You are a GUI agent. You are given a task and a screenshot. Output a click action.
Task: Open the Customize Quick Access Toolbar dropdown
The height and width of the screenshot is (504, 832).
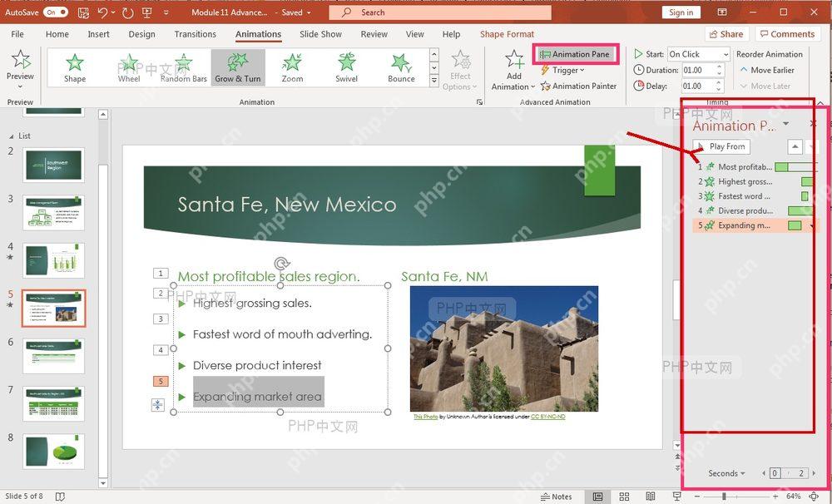coord(166,12)
